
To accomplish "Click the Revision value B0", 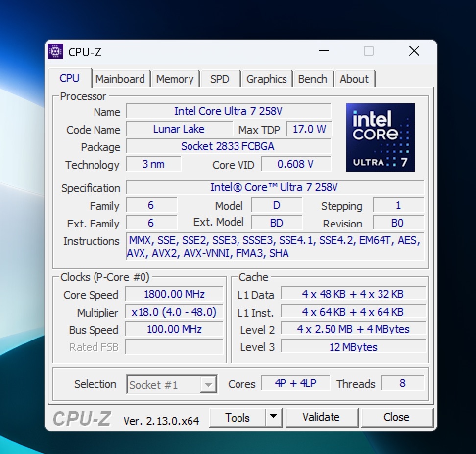I will 398,223.
